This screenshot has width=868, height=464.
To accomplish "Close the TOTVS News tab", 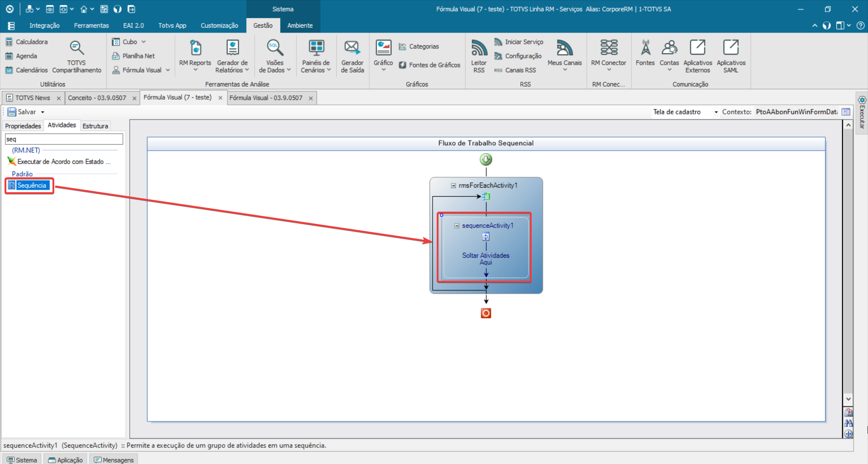I will 59,98.
